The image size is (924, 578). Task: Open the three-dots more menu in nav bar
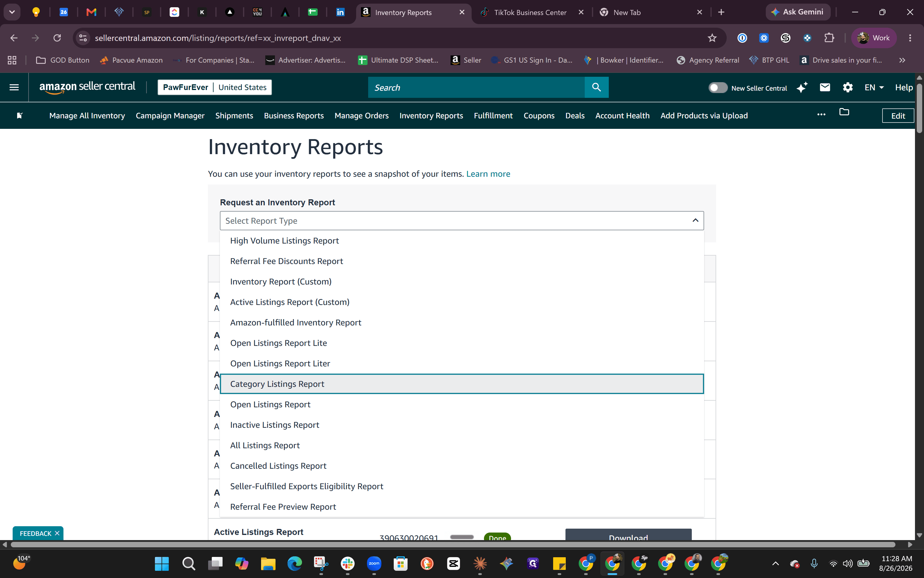tap(821, 114)
